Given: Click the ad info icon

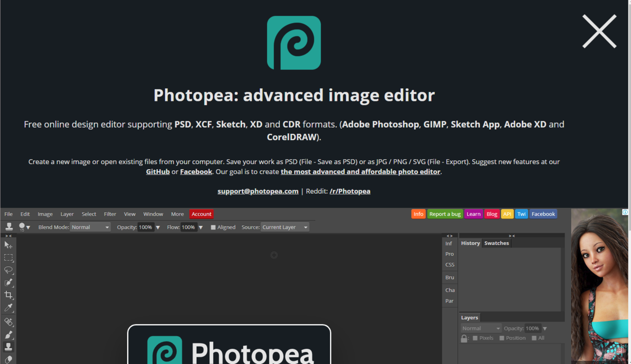Looking at the screenshot, I should pos(625,212).
